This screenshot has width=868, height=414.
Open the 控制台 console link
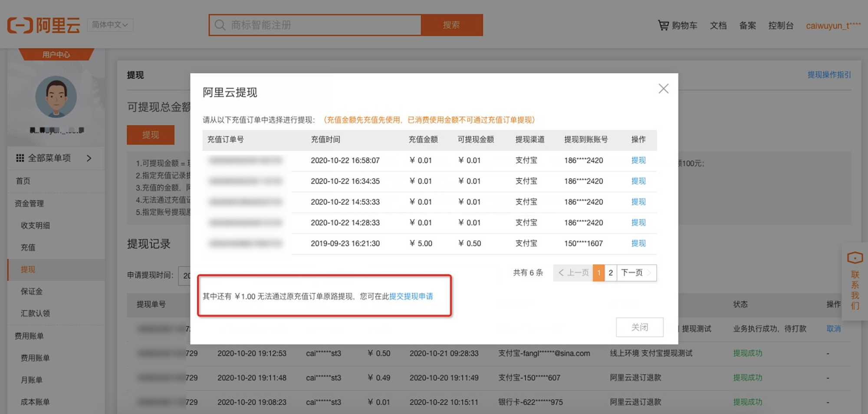pyautogui.click(x=781, y=26)
